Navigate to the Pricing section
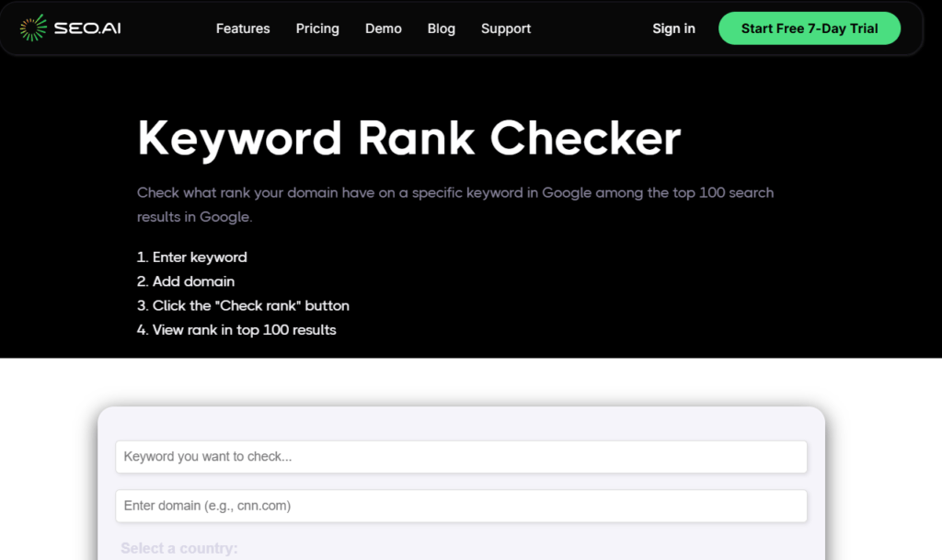Image resolution: width=942 pixels, height=560 pixels. (x=316, y=29)
